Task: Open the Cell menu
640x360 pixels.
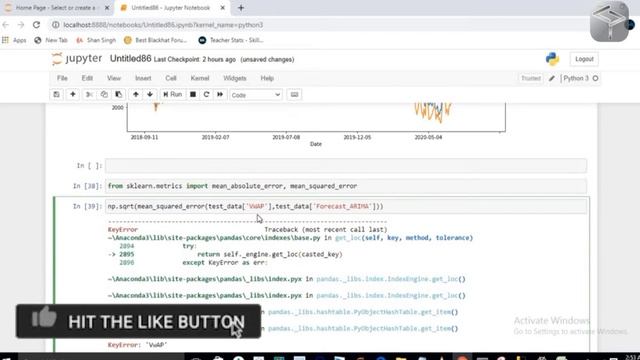Action: pyautogui.click(x=171, y=78)
